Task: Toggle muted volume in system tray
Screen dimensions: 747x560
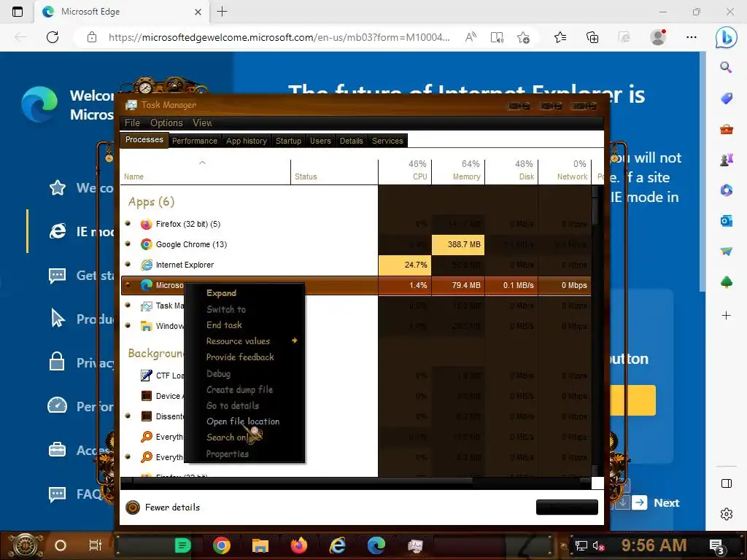Action: coord(598,545)
